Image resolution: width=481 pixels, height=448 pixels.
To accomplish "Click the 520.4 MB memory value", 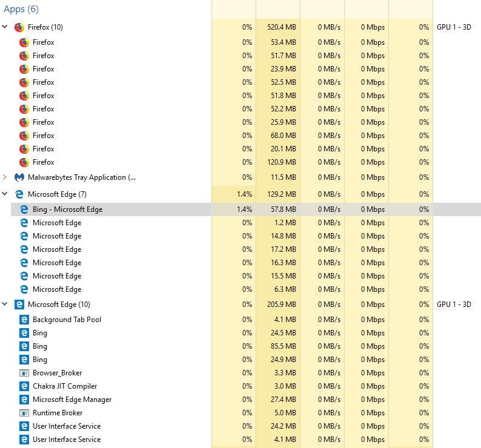I will pyautogui.click(x=281, y=27).
